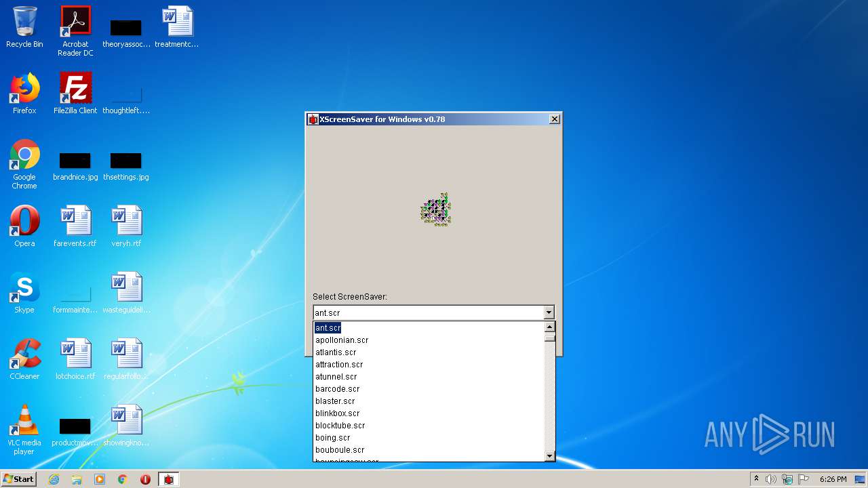Select the formmainte... file icon
Viewport: 868px width, 488px height.
coord(75,298)
